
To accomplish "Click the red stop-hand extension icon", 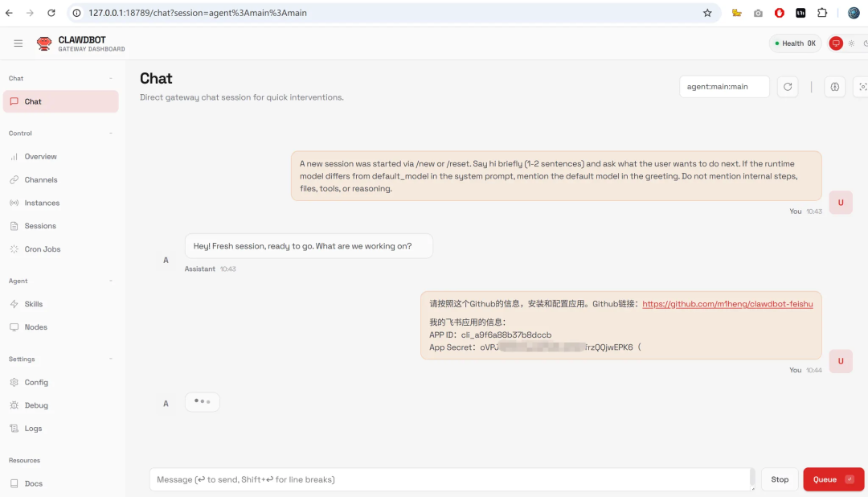I will [779, 13].
